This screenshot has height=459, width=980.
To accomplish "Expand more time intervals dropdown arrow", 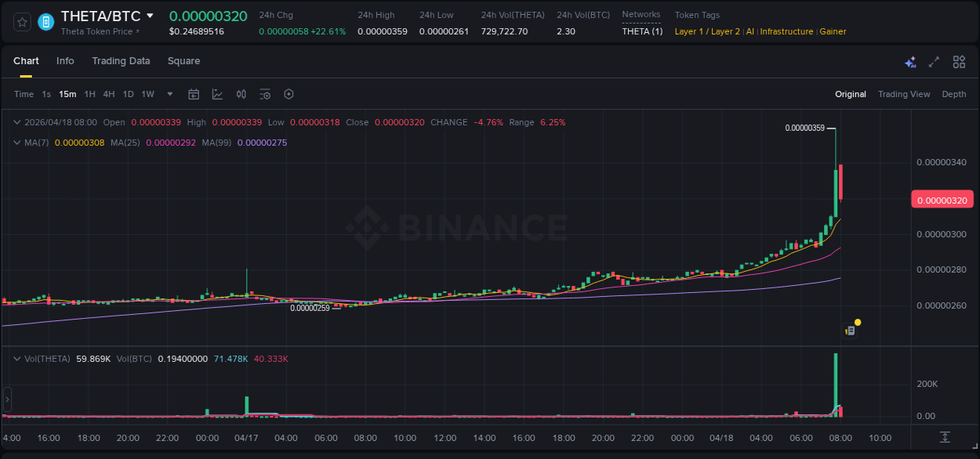I will click(170, 94).
